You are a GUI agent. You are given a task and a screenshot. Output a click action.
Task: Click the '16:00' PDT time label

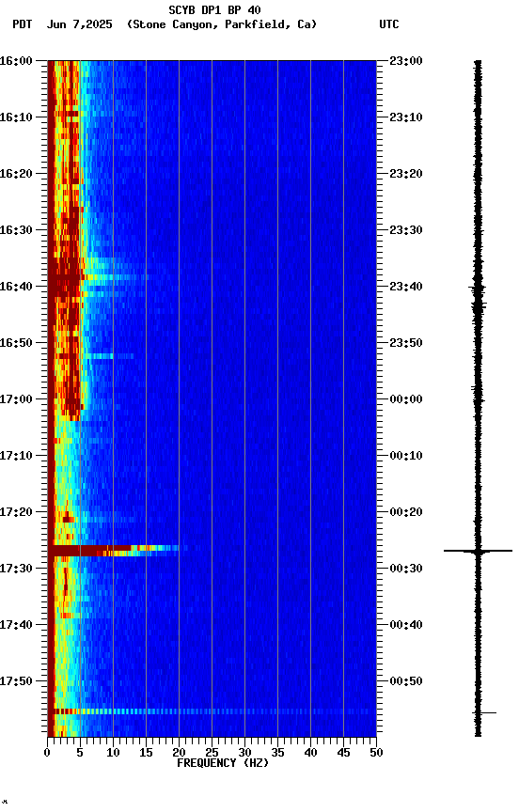click(x=16, y=61)
